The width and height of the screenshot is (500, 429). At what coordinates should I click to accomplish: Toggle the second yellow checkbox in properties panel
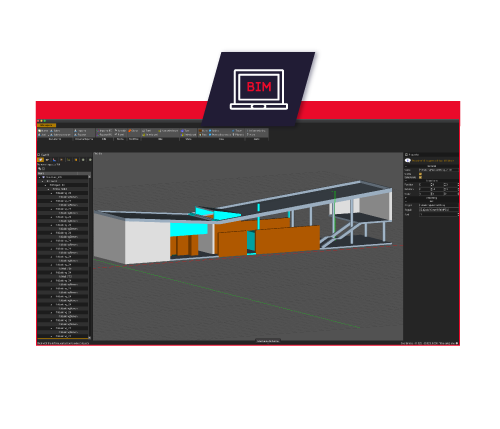(420, 177)
